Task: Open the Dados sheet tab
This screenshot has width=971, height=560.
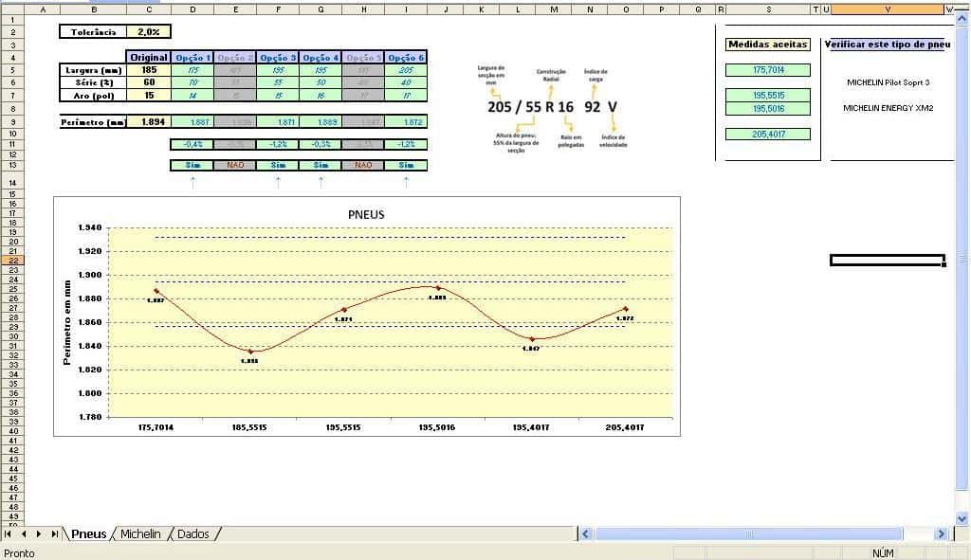Action: pyautogui.click(x=193, y=534)
